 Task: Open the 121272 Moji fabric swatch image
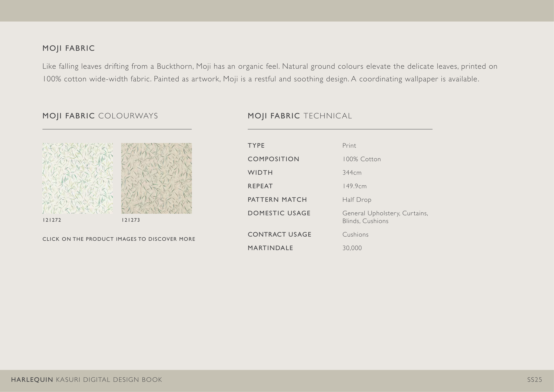[x=78, y=178]
